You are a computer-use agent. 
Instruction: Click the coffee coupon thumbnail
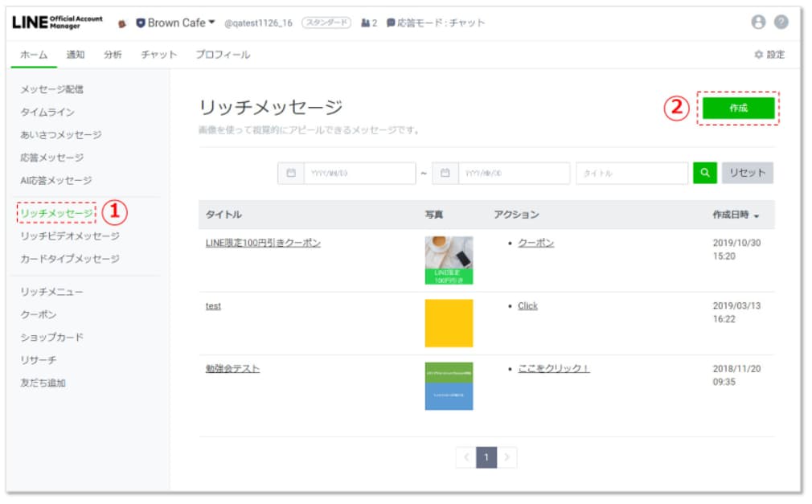pos(449,260)
